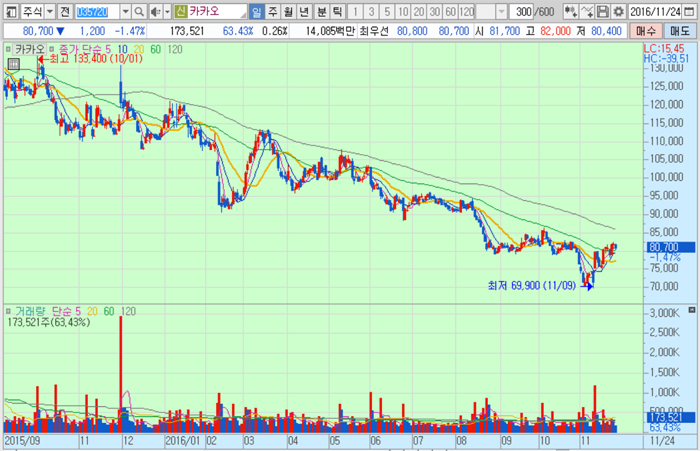
Task: Click the 300 candle count input field
Action: pos(523,12)
